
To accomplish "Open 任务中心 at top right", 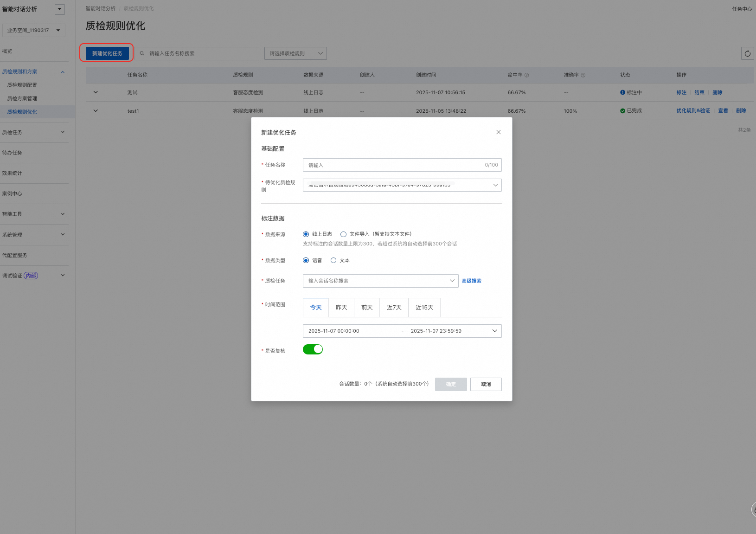I will click(x=742, y=9).
